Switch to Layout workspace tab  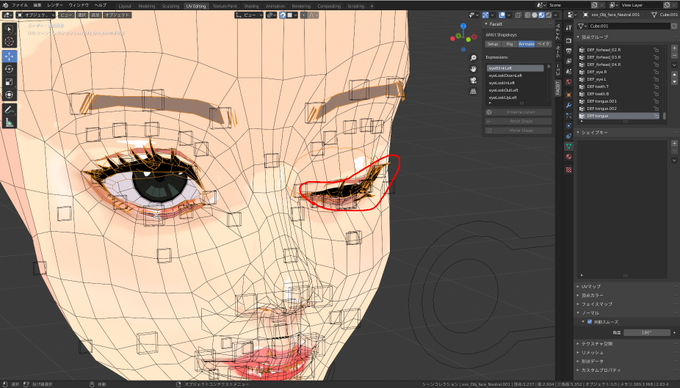(125, 6)
